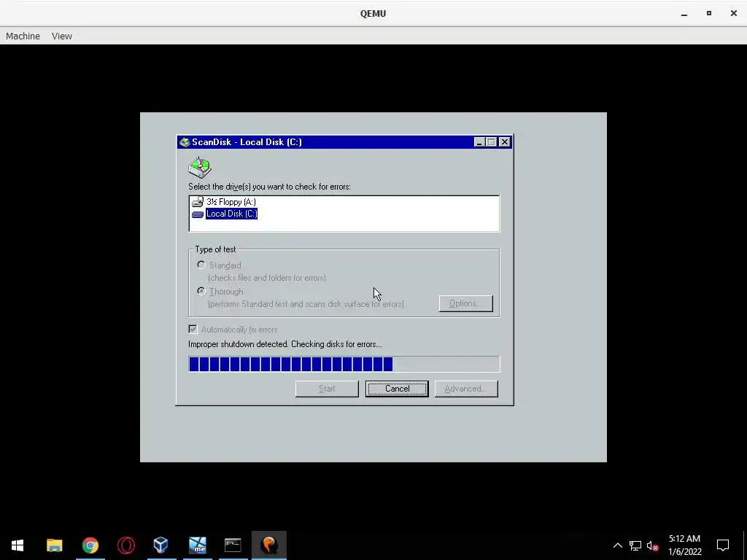Select Local Disk (C:) in the drive list

tap(231, 214)
